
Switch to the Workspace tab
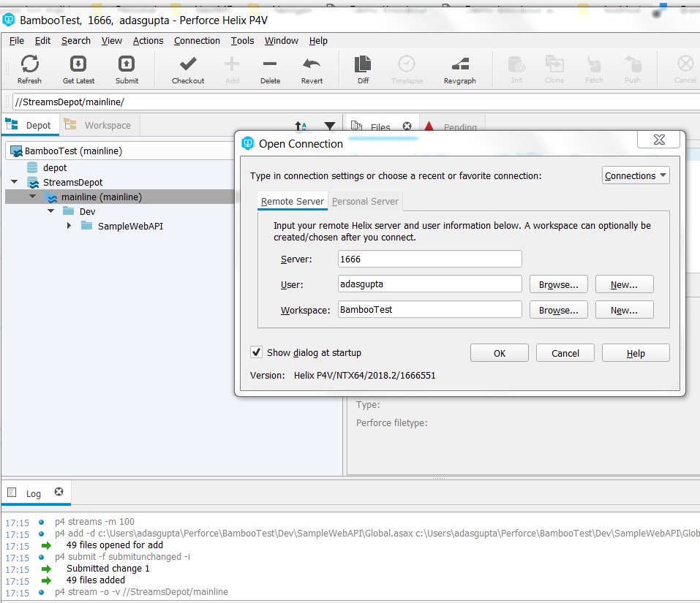tap(99, 125)
